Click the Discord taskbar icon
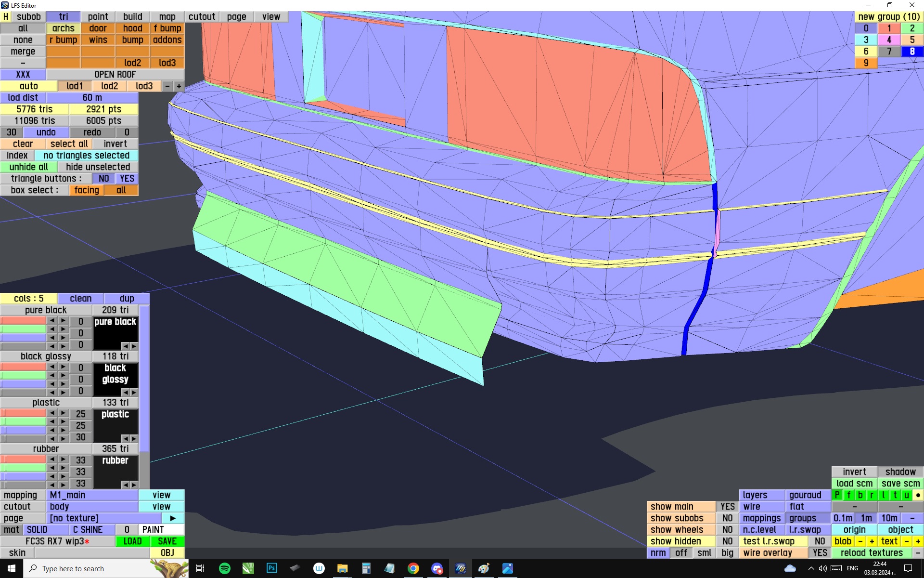 pos(436,568)
